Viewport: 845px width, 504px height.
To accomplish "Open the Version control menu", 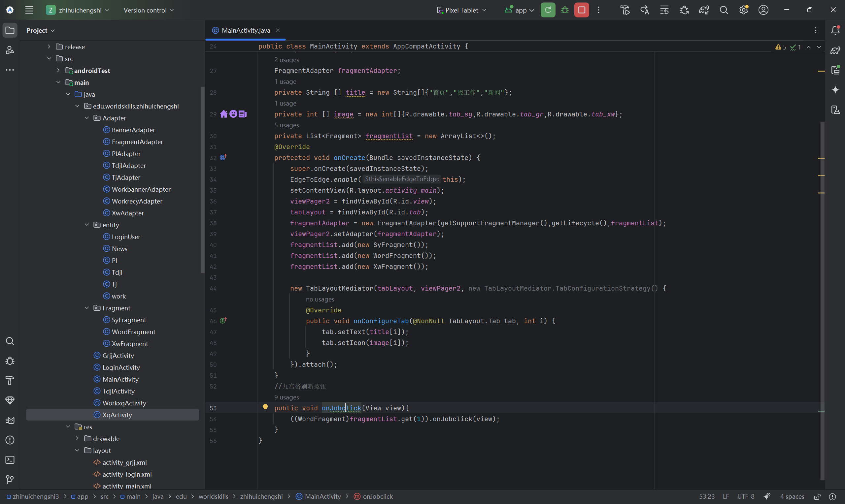I will tap(149, 10).
